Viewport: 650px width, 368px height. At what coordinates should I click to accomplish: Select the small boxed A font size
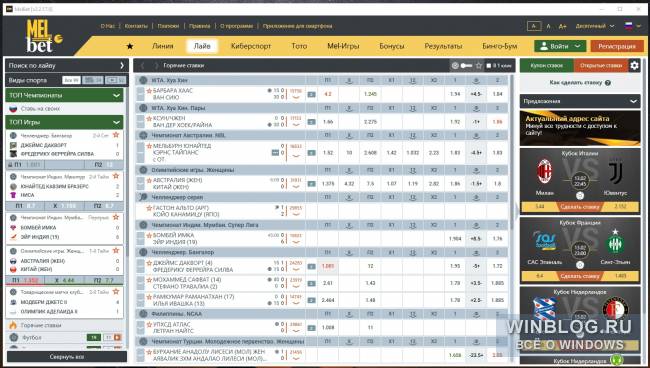[534, 26]
